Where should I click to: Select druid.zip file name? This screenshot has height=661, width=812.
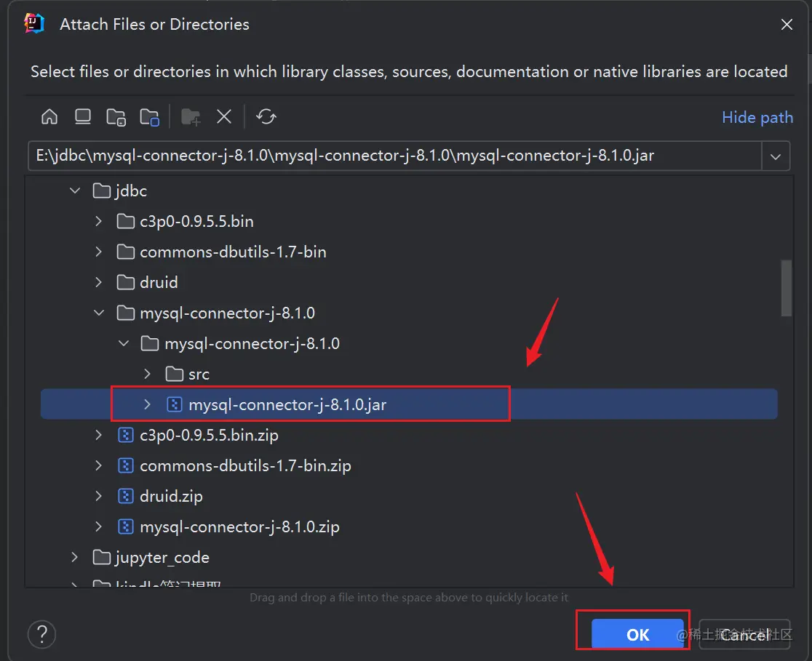[x=171, y=497]
